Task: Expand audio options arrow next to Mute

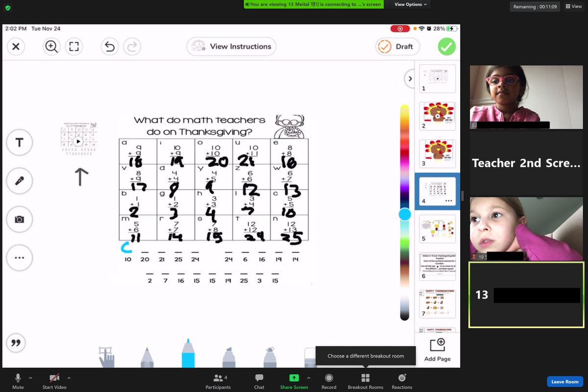Action: tap(30, 378)
